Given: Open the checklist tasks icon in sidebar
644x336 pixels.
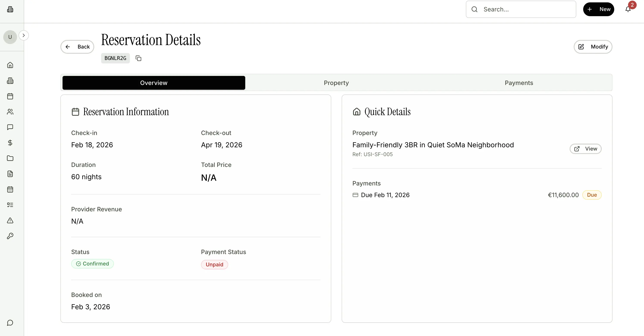Looking at the screenshot, I should pyautogui.click(x=10, y=205).
